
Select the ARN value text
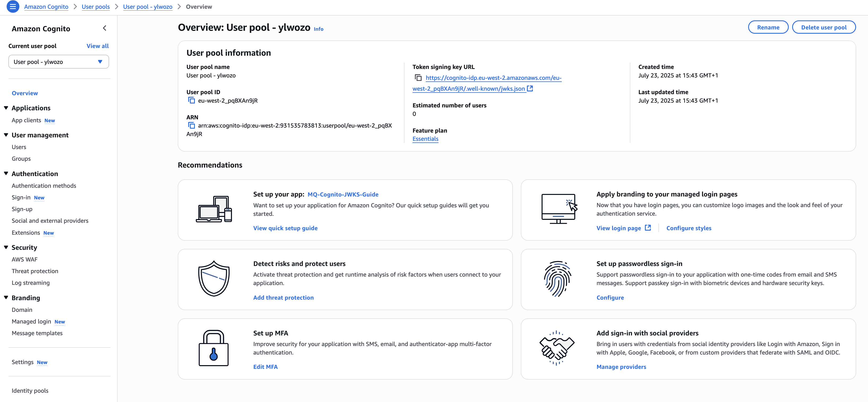click(289, 130)
